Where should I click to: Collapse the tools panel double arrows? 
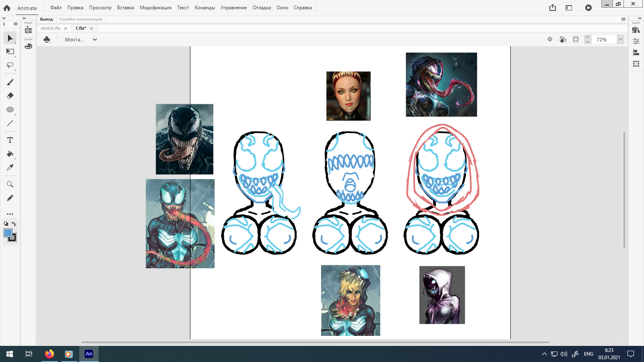[4, 18]
